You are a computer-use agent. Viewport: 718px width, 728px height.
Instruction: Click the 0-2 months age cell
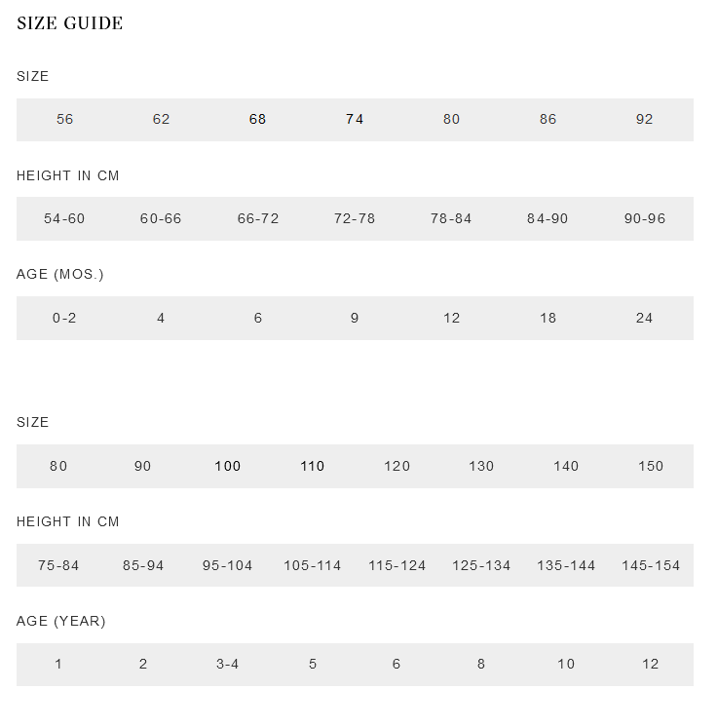pyautogui.click(x=64, y=319)
